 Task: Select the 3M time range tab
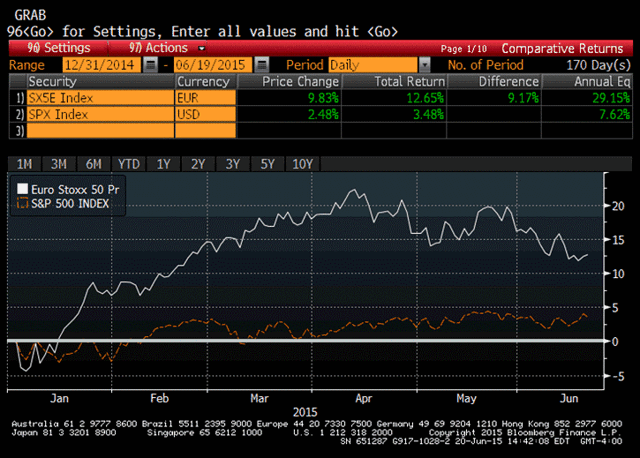59,164
